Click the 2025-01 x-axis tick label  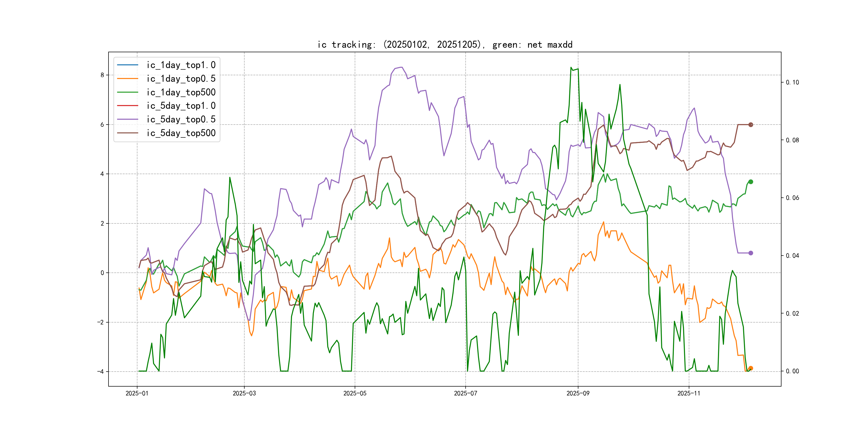[137, 393]
